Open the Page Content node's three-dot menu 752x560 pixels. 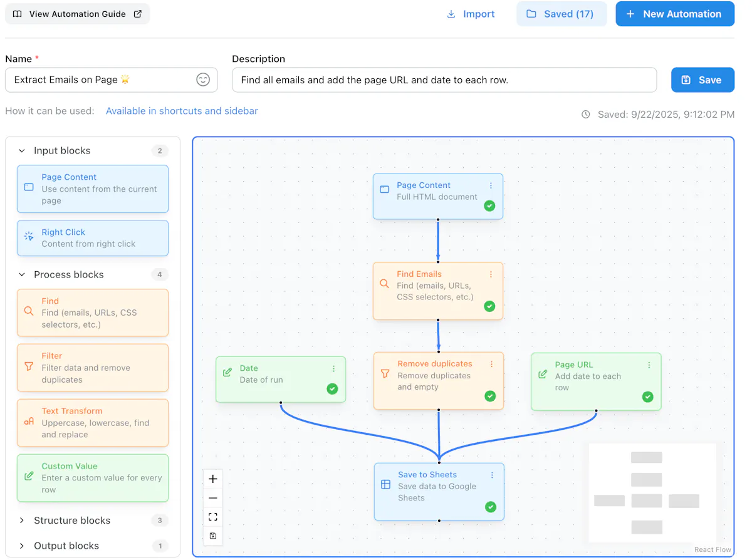click(491, 185)
